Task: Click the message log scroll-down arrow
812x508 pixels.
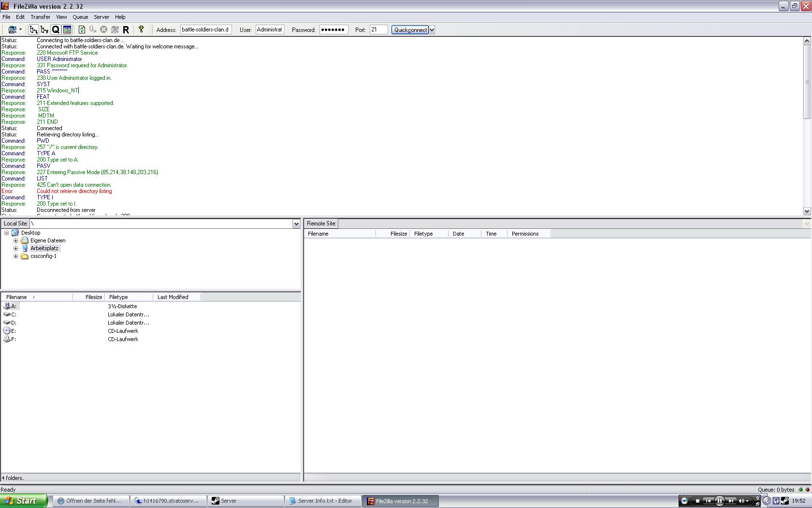Action: coord(807,211)
